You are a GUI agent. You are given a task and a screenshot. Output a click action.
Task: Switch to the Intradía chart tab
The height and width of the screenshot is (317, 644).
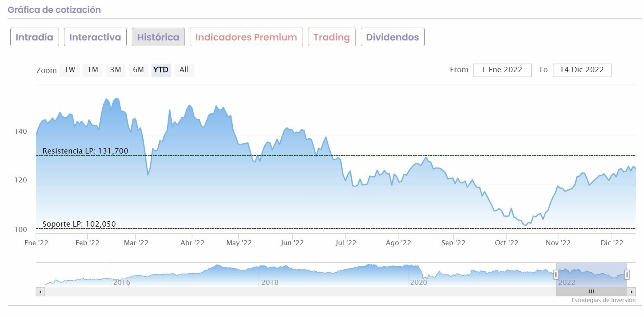[35, 37]
